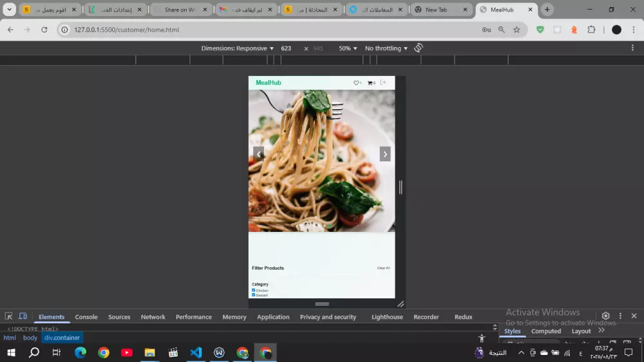
Task: Uncheck the Chicken category checkbox
Action: [253, 290]
